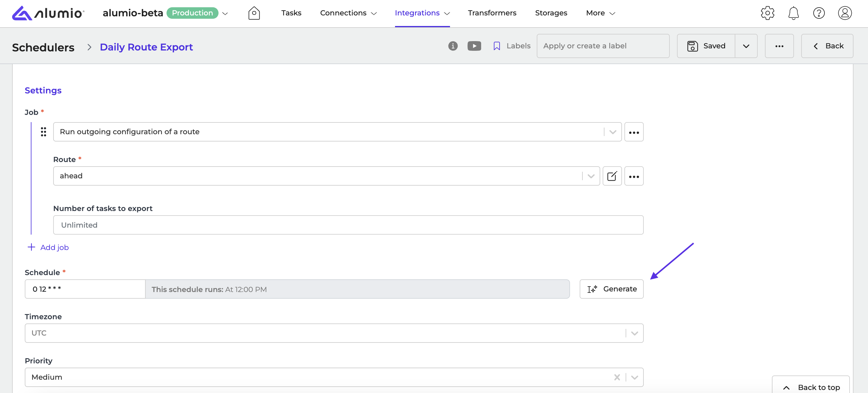Focus the Number of tasks to export field
This screenshot has width=868, height=393.
(348, 225)
